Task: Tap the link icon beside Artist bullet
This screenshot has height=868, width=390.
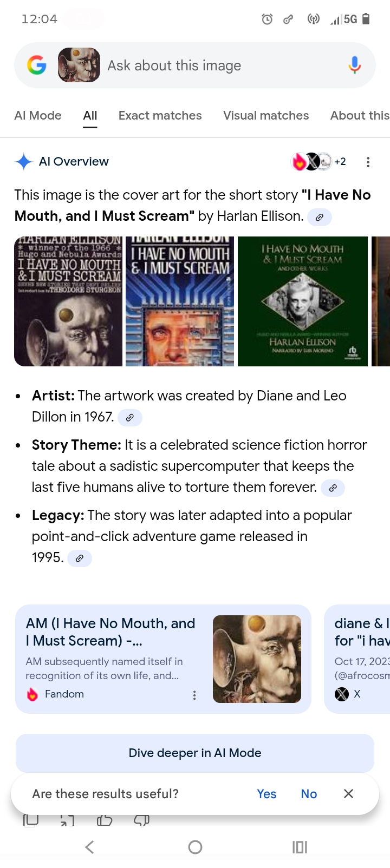Action: 130,418
